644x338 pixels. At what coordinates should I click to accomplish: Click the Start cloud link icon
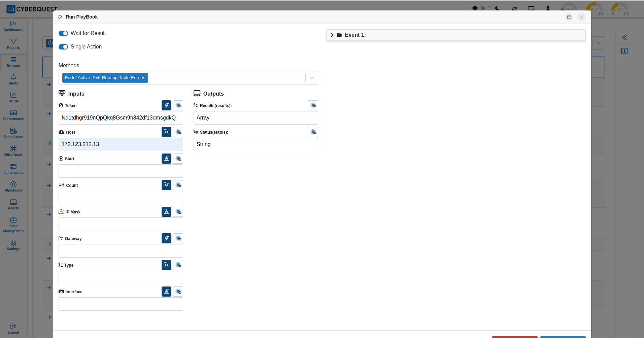coord(178,159)
